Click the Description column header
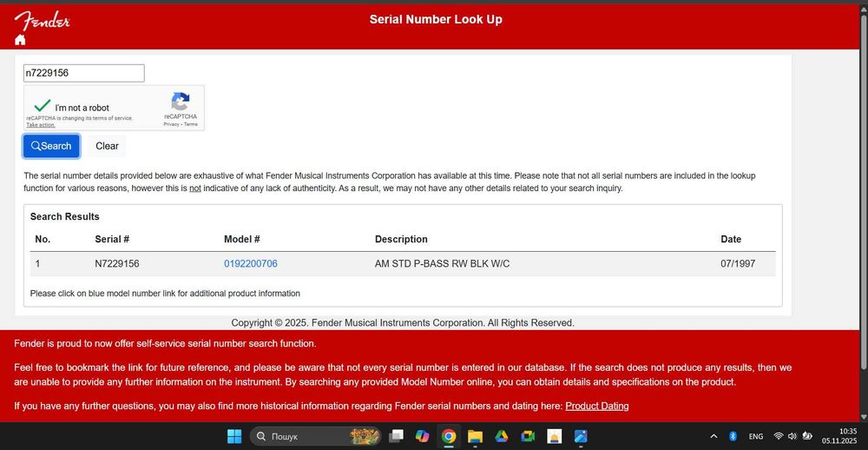The width and height of the screenshot is (868, 450). point(401,240)
